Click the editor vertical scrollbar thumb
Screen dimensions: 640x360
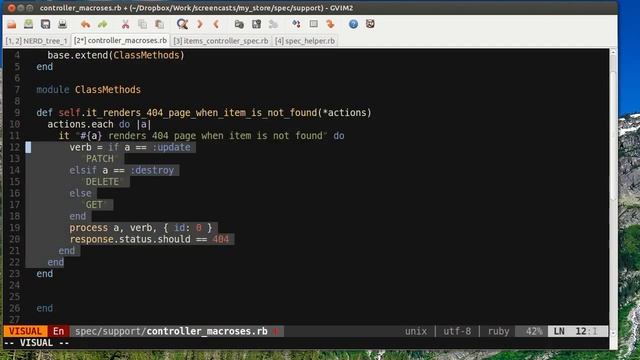coord(613,135)
